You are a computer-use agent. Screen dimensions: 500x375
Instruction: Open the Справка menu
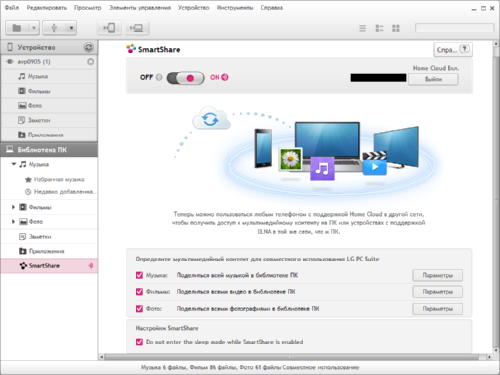click(272, 8)
